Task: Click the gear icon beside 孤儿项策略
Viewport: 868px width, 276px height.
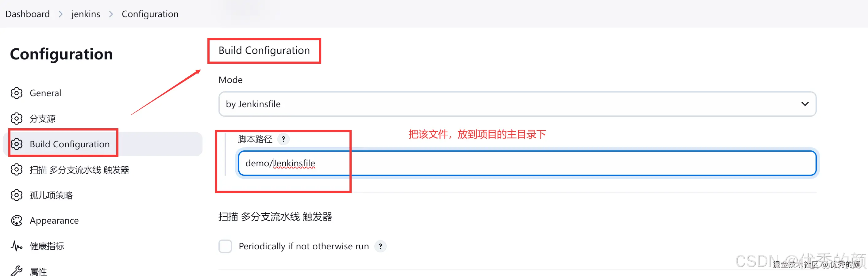Action: pos(16,195)
